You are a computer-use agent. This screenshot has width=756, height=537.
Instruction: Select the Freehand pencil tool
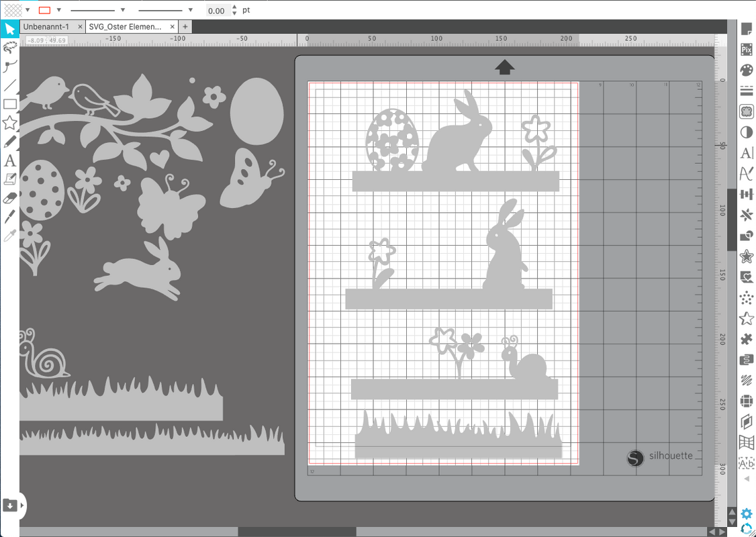pos(9,142)
